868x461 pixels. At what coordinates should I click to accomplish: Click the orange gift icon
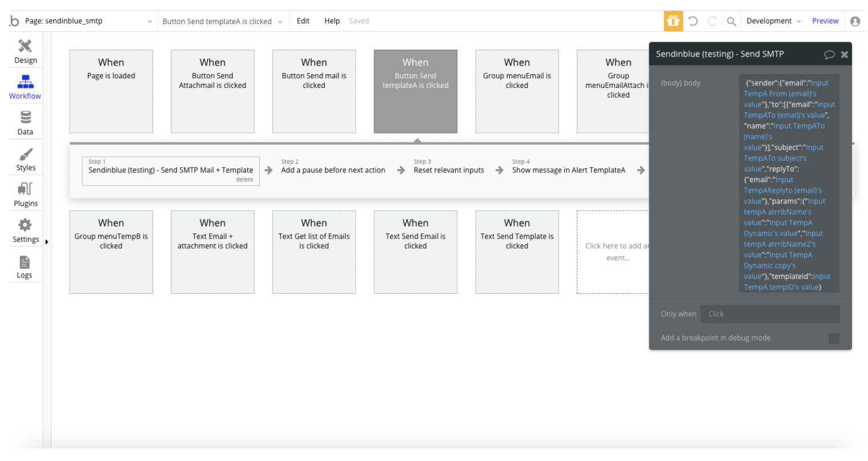(x=673, y=21)
